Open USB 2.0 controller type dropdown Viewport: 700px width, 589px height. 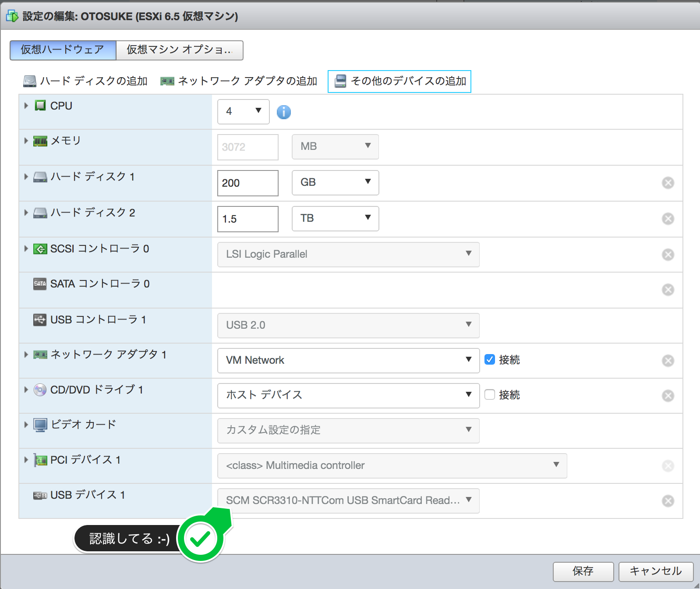tap(349, 326)
